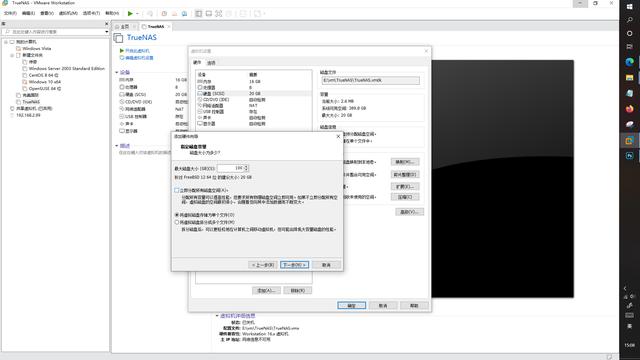Viewport: 640px width, 360px height.
Task: Click 下一步(N) > Next in the wizard
Action: 294,265
